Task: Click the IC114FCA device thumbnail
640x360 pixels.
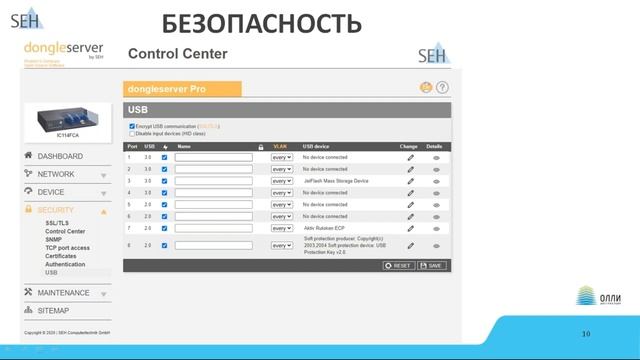Action: click(68, 123)
